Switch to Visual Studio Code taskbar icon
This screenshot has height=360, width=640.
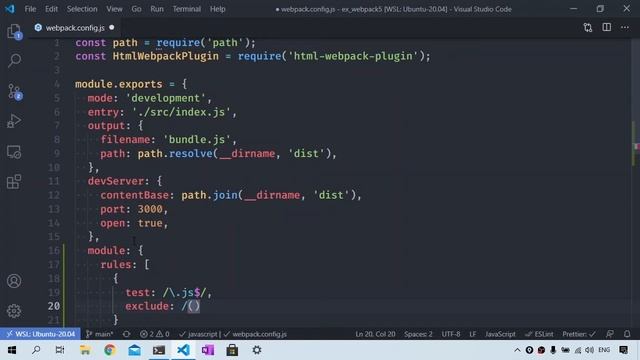click(183, 350)
